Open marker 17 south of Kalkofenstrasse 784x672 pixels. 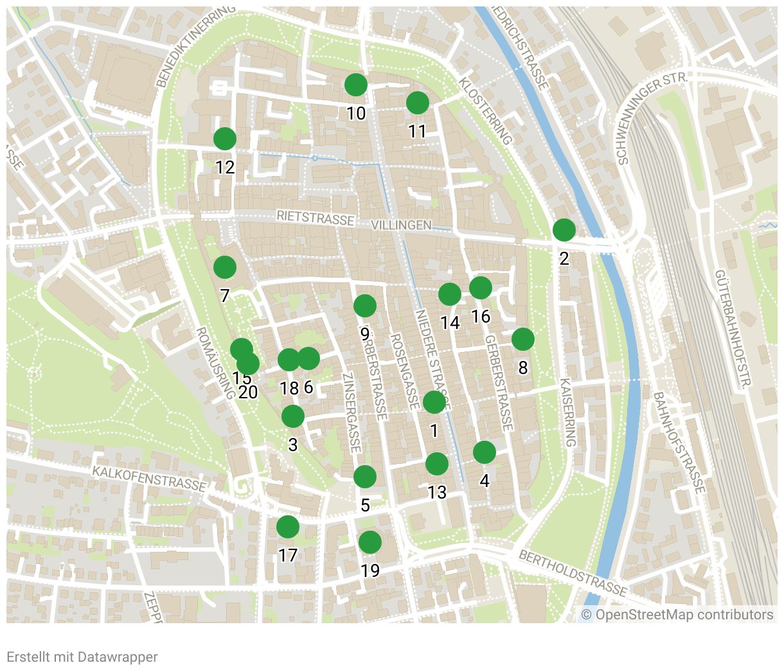tap(288, 527)
